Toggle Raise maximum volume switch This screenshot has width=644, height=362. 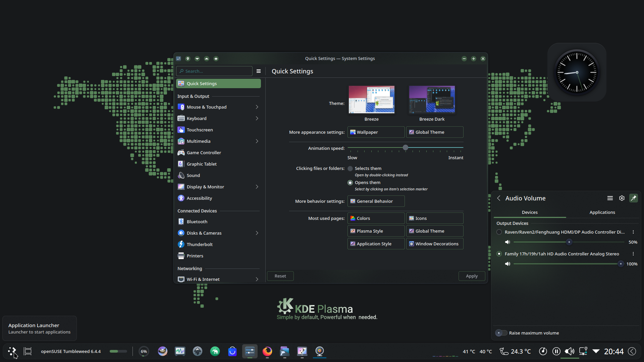point(501,333)
